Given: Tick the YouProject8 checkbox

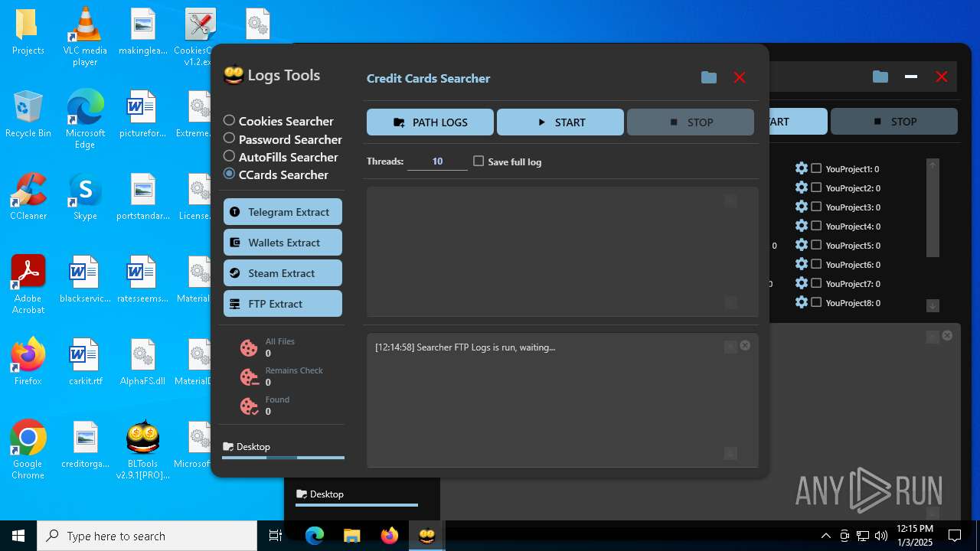Looking at the screenshot, I should click(816, 302).
